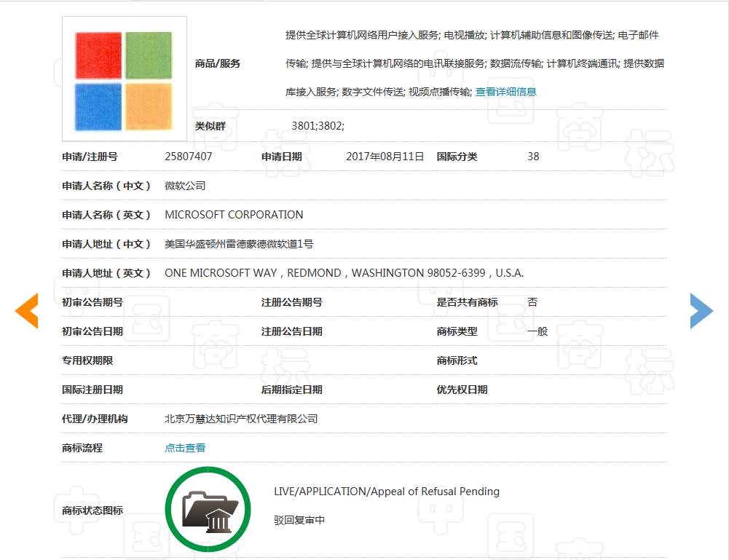Click the blue square in the logo

tap(98, 106)
